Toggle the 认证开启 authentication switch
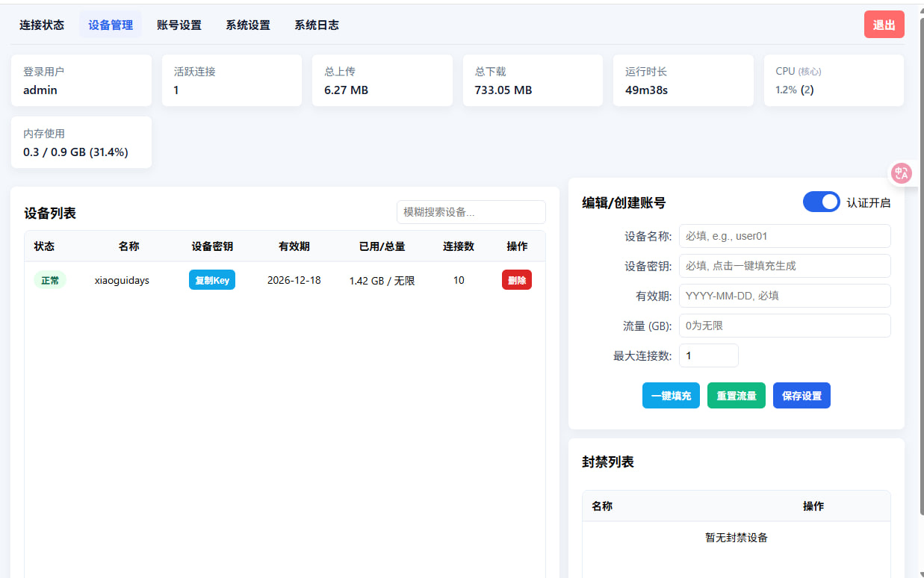 click(x=821, y=202)
